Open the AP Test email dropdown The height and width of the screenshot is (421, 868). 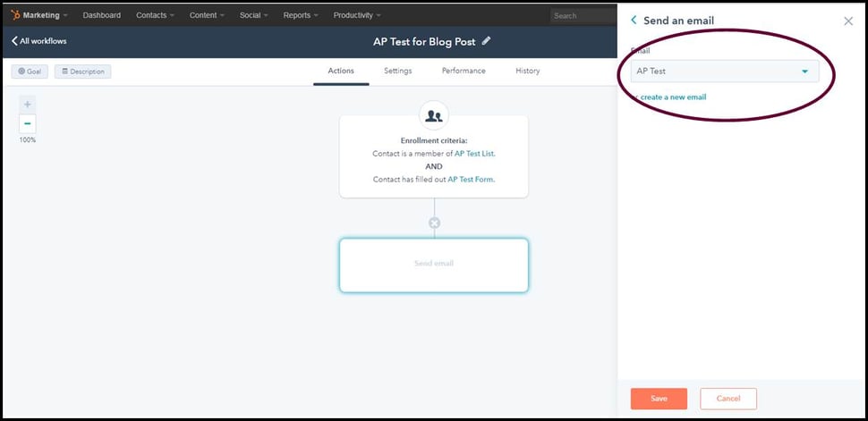tap(724, 72)
